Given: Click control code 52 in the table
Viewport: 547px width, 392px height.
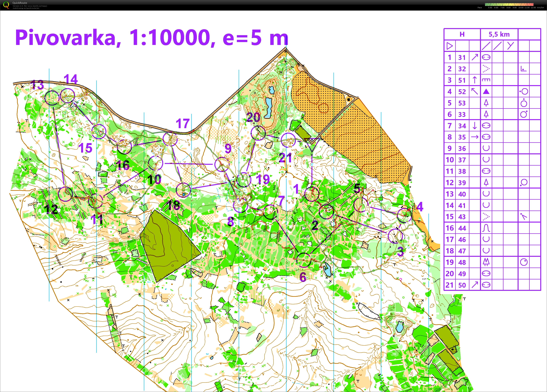Looking at the screenshot, I should [x=462, y=92].
